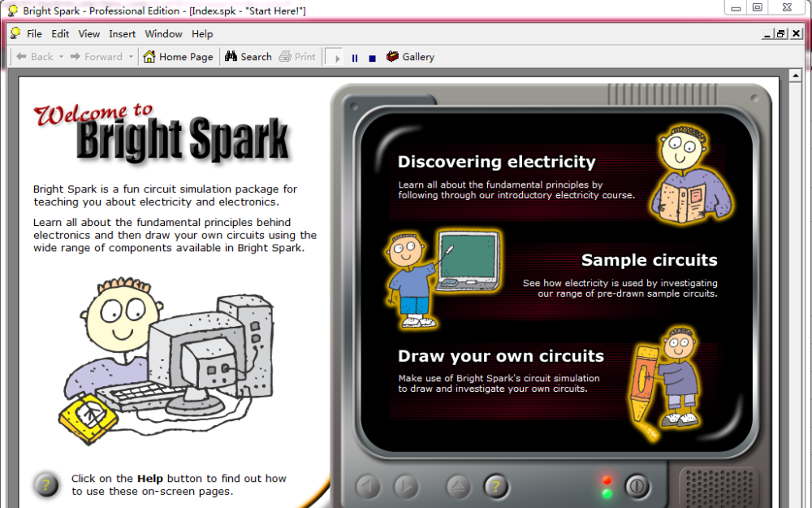The height and width of the screenshot is (508, 812).
Task: Pause the simulation
Action: click(355, 58)
